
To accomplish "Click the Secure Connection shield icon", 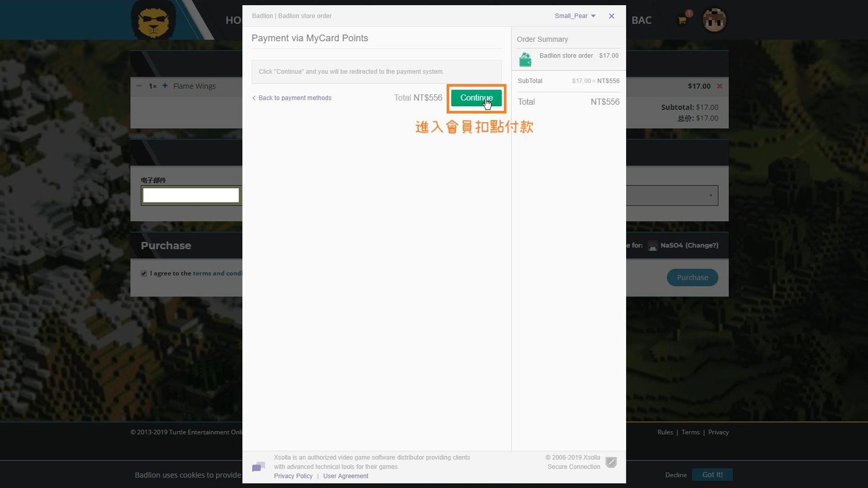I will (x=611, y=462).
